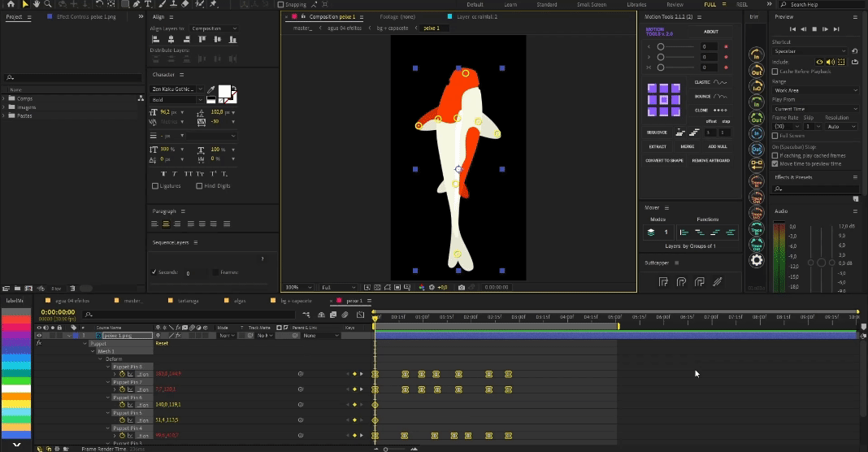Collapse the Puppet Pin 8 group
This screenshot has height=452, width=868.
click(x=108, y=367)
